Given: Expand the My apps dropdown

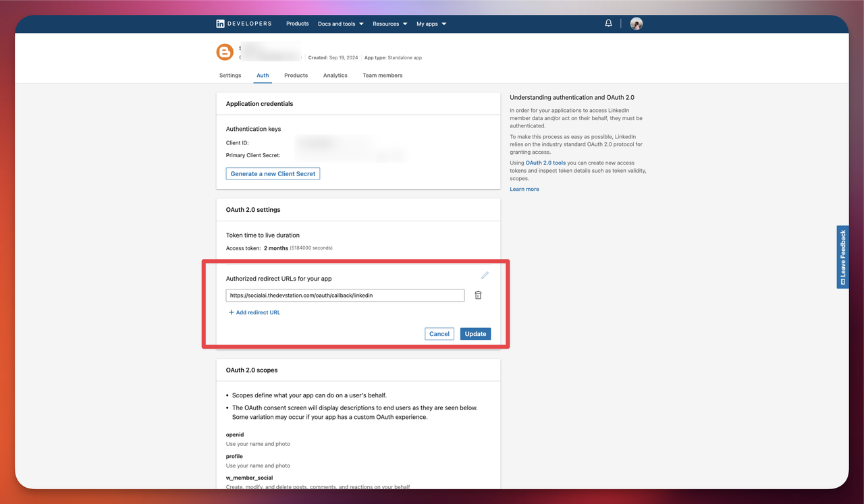Looking at the screenshot, I should [x=431, y=24].
